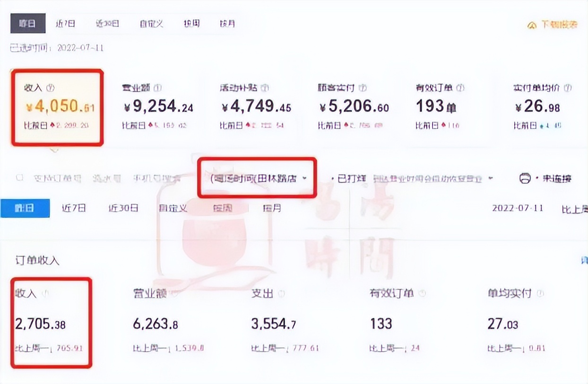
Task: Open help icon next to top 收入
Action: tap(51, 88)
